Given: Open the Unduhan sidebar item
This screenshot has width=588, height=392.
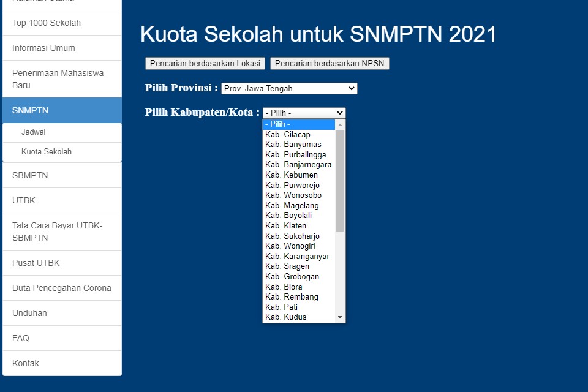Looking at the screenshot, I should (x=62, y=313).
